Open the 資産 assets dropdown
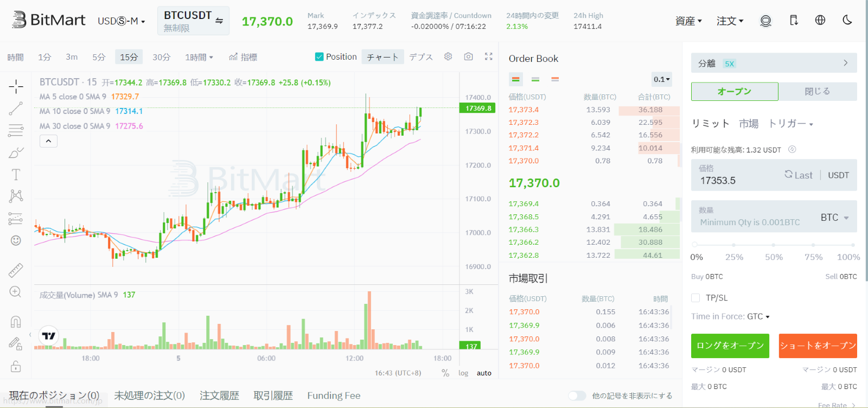 click(688, 21)
